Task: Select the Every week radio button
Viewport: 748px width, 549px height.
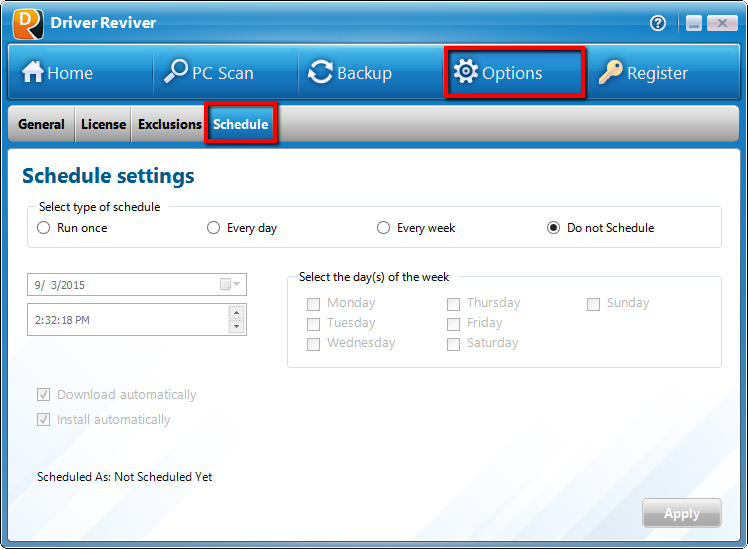Action: click(x=383, y=228)
